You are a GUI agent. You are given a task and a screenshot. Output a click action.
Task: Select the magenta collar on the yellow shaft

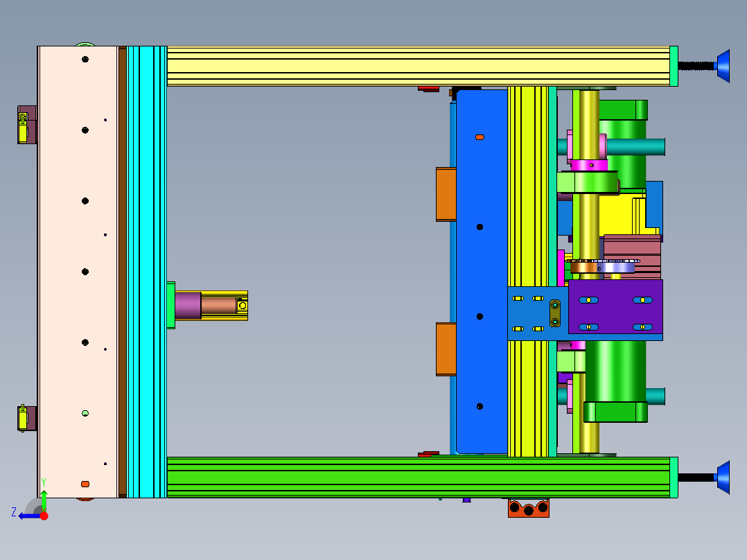[589, 166]
